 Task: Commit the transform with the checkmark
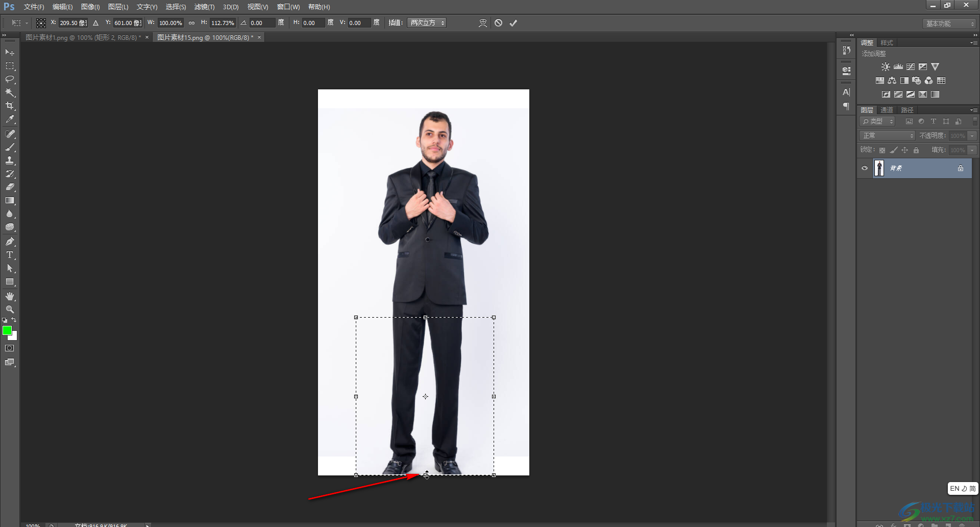point(513,23)
